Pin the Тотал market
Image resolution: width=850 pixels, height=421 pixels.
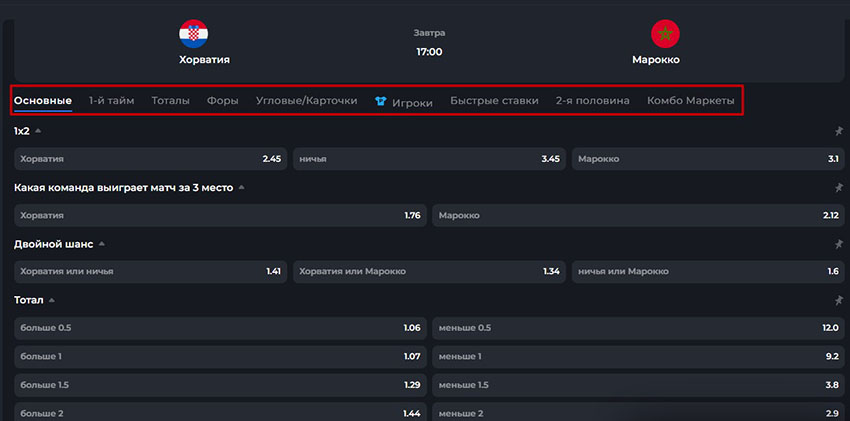(838, 300)
